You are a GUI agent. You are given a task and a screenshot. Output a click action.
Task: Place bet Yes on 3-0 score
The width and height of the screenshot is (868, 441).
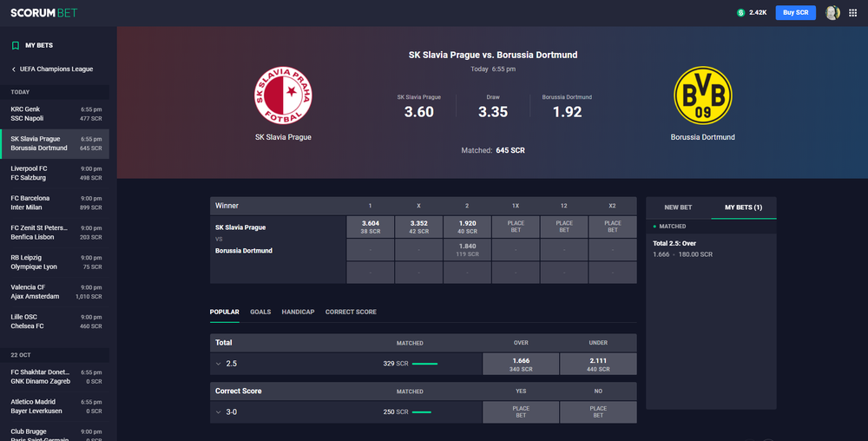[521, 412]
